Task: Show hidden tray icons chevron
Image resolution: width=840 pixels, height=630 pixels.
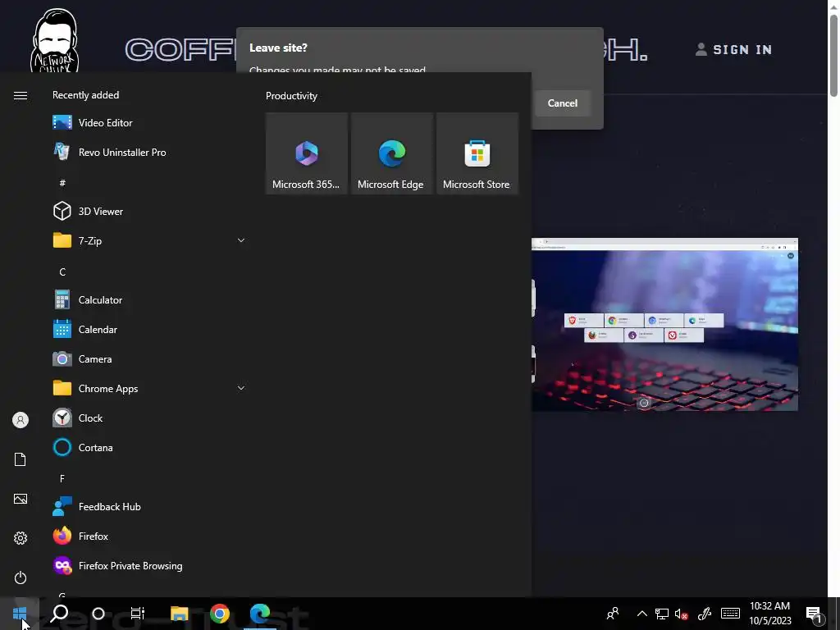Action: [641, 614]
